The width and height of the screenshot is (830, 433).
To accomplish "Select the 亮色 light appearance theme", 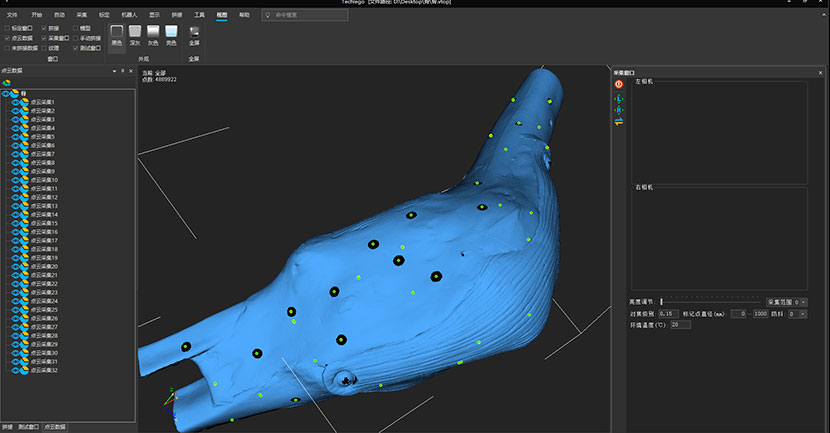I will pos(171,32).
